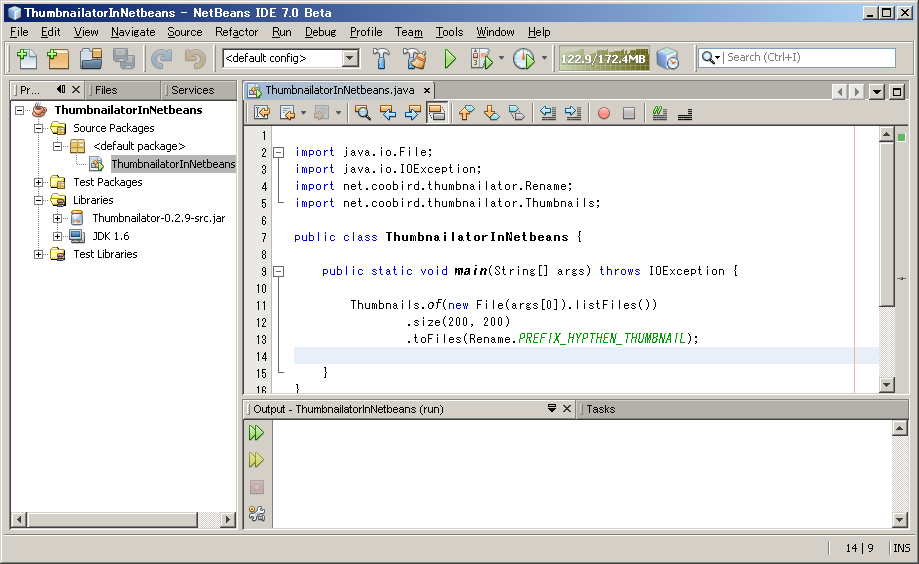Expand the Test Packages node

(x=39, y=182)
